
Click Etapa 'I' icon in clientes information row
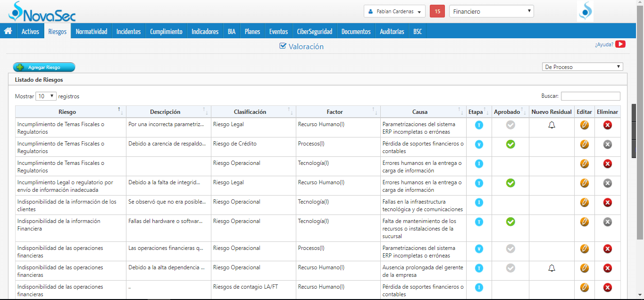click(479, 202)
